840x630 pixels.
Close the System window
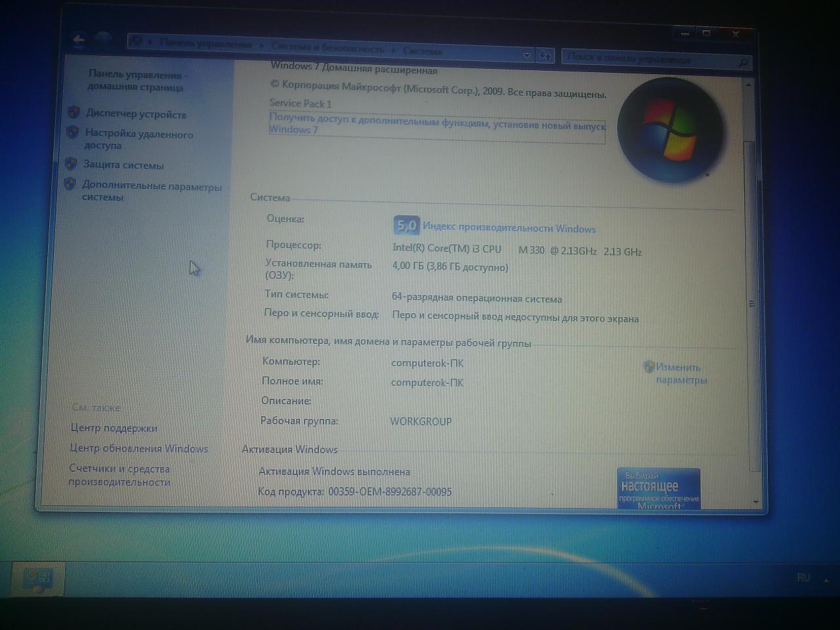click(736, 33)
